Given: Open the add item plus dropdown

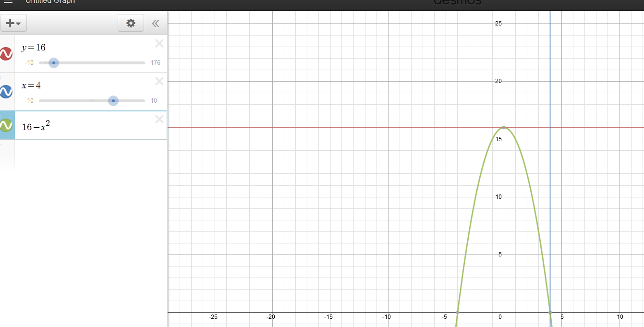Looking at the screenshot, I should (x=13, y=23).
